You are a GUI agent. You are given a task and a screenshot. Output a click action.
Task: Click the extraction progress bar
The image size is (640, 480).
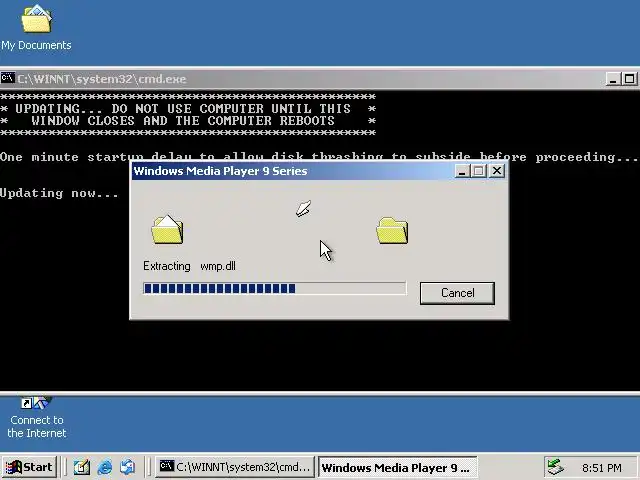pyautogui.click(x=275, y=289)
